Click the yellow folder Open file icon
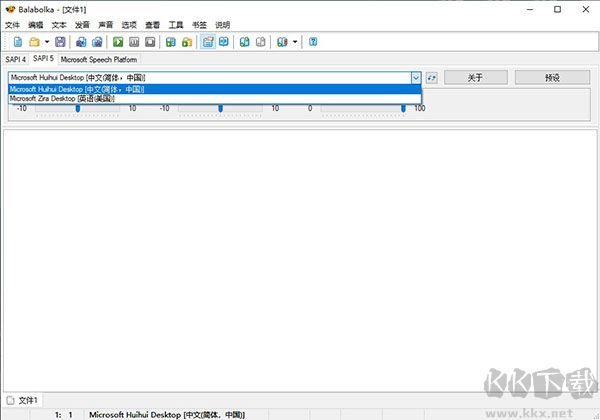The width and height of the screenshot is (600, 420). [x=34, y=42]
